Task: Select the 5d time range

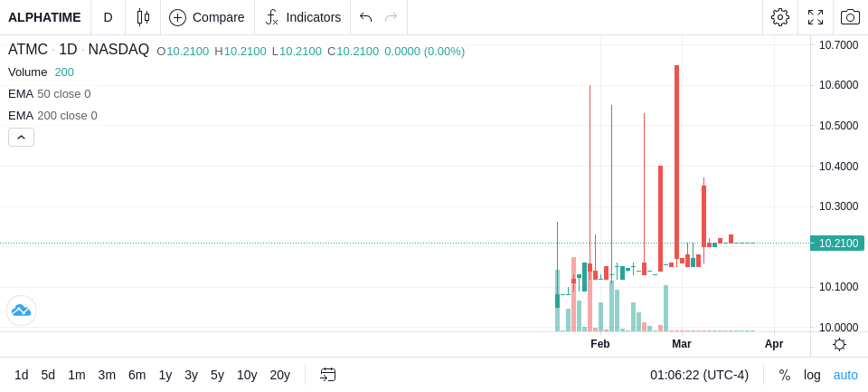Action: (48, 376)
